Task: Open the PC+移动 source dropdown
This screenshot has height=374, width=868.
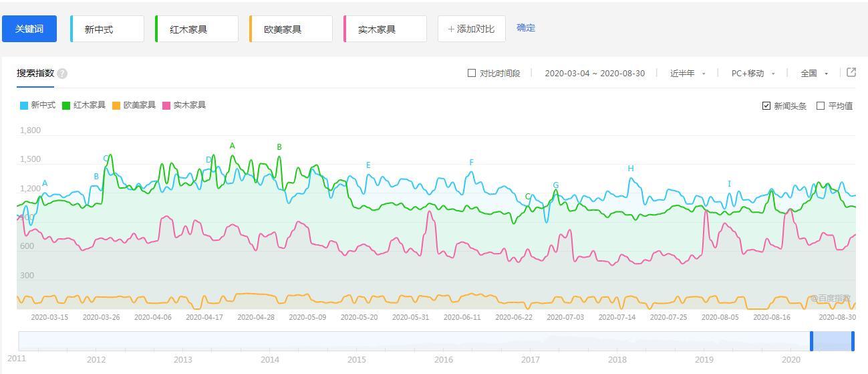Action: tap(753, 74)
